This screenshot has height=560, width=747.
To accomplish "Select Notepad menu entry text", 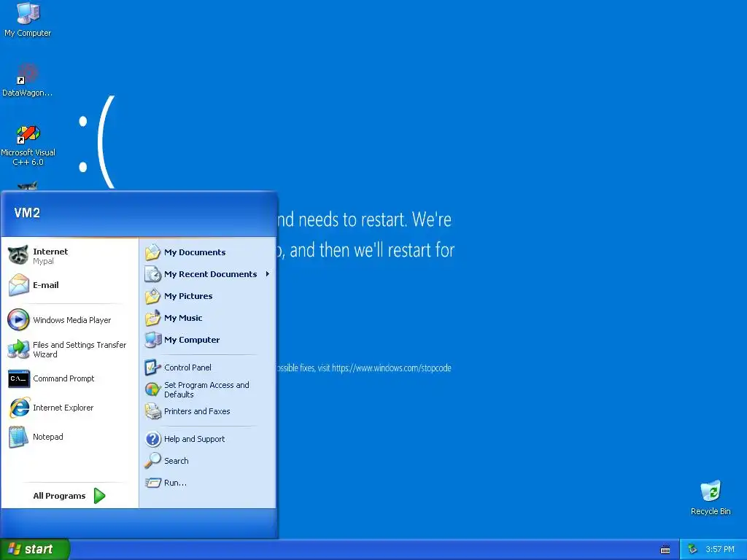I will tap(47, 437).
